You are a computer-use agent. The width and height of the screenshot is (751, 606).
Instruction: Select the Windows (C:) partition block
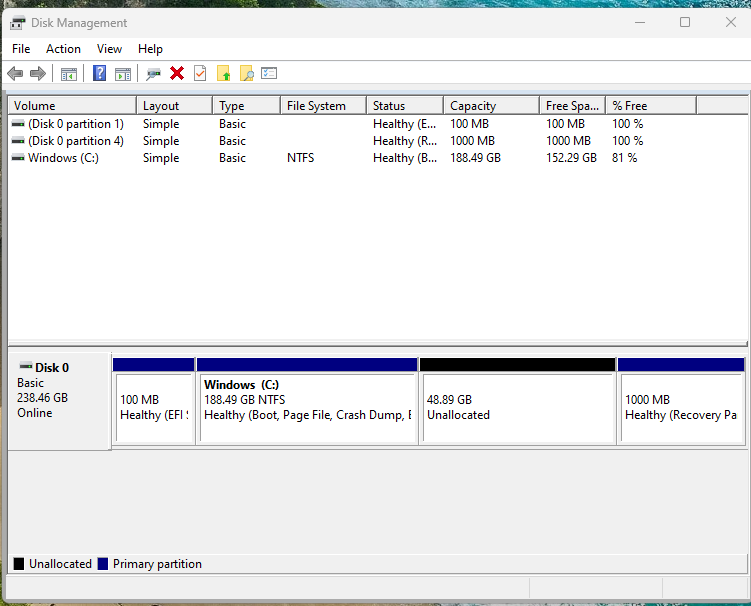point(307,401)
